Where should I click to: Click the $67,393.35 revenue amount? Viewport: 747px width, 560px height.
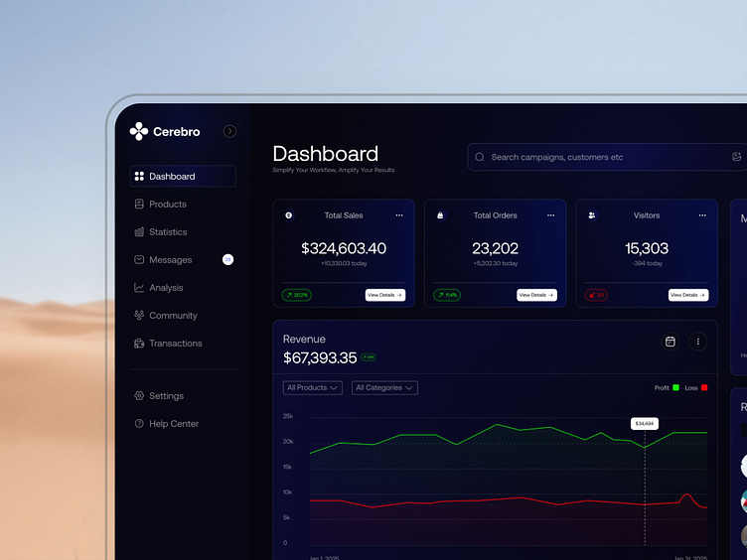(x=320, y=357)
